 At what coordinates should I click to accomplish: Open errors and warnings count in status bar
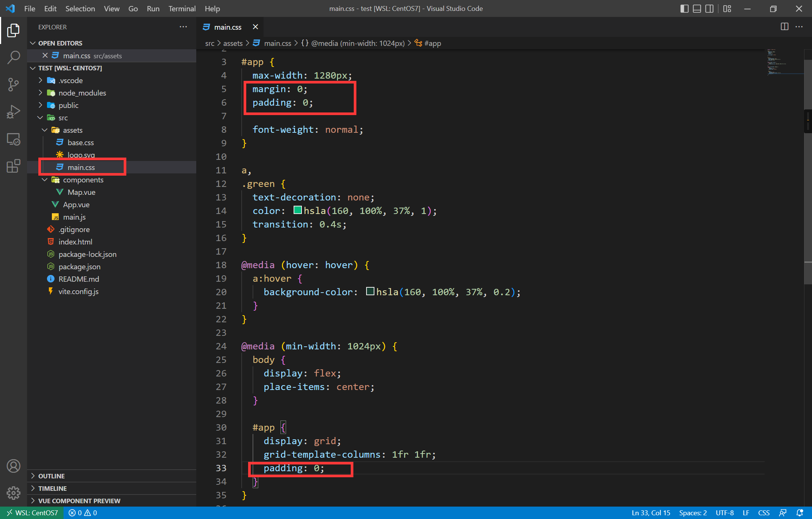[83, 513]
